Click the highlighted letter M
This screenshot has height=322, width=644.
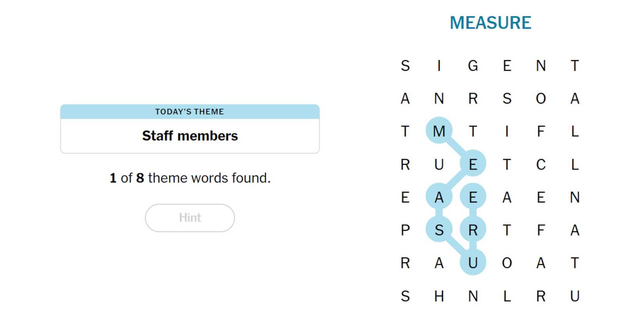point(439,131)
